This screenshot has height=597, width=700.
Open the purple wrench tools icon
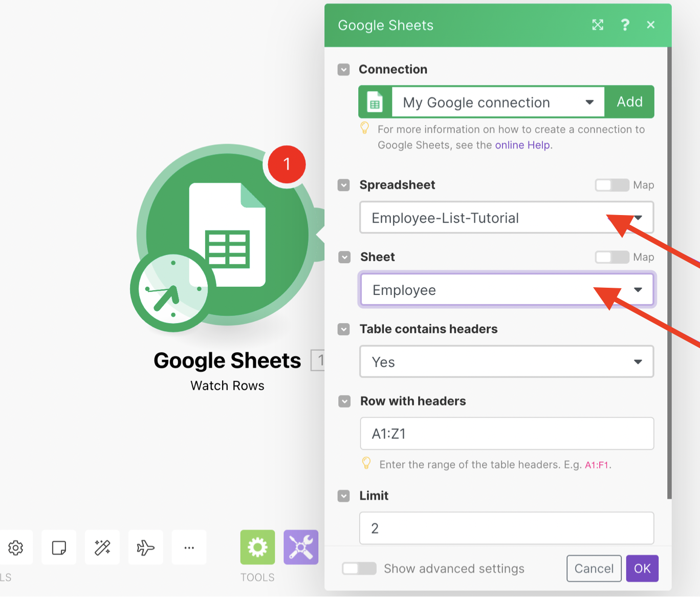tap(301, 547)
